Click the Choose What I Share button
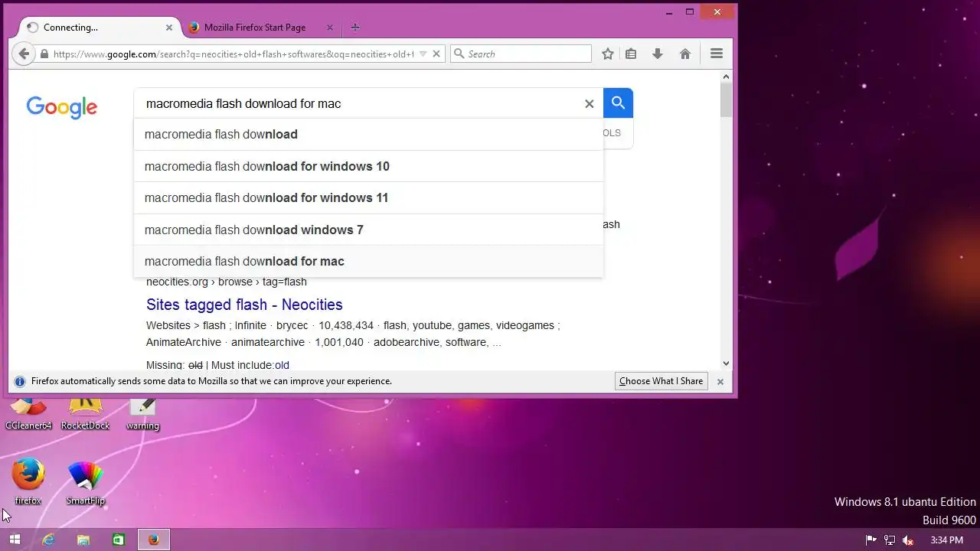This screenshot has width=980, height=551. click(x=661, y=381)
